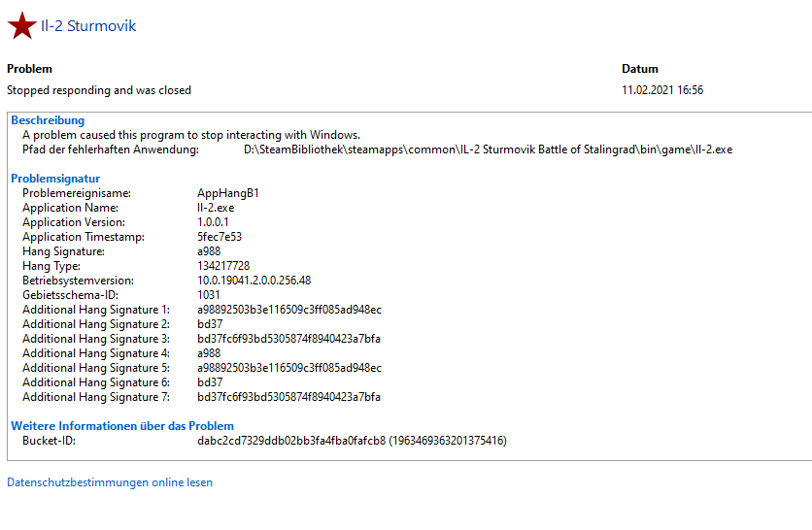Screen dimensions: 812x530
Task: Select Hang Signature value a988
Action: pos(209,251)
